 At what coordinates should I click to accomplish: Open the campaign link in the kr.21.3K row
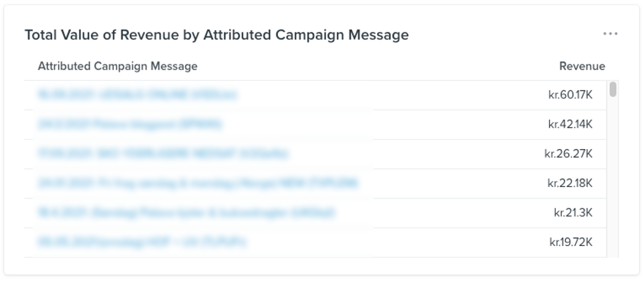186,213
